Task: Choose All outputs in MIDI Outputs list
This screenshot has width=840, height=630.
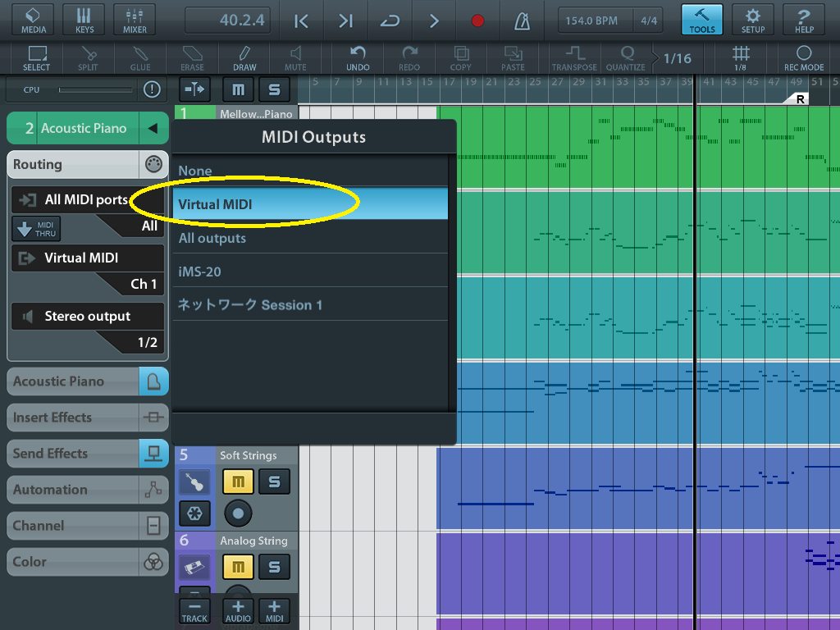Action: pyautogui.click(x=310, y=238)
